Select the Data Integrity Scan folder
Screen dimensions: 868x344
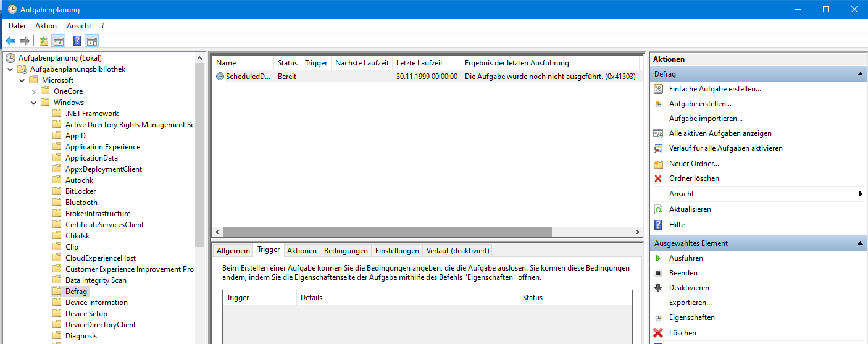[x=96, y=280]
